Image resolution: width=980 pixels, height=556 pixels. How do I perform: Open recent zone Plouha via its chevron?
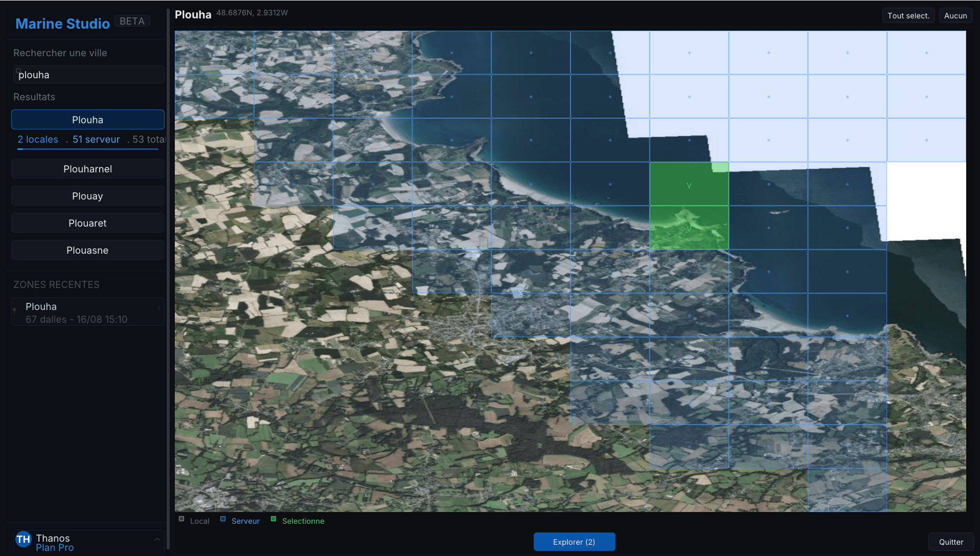click(x=158, y=307)
